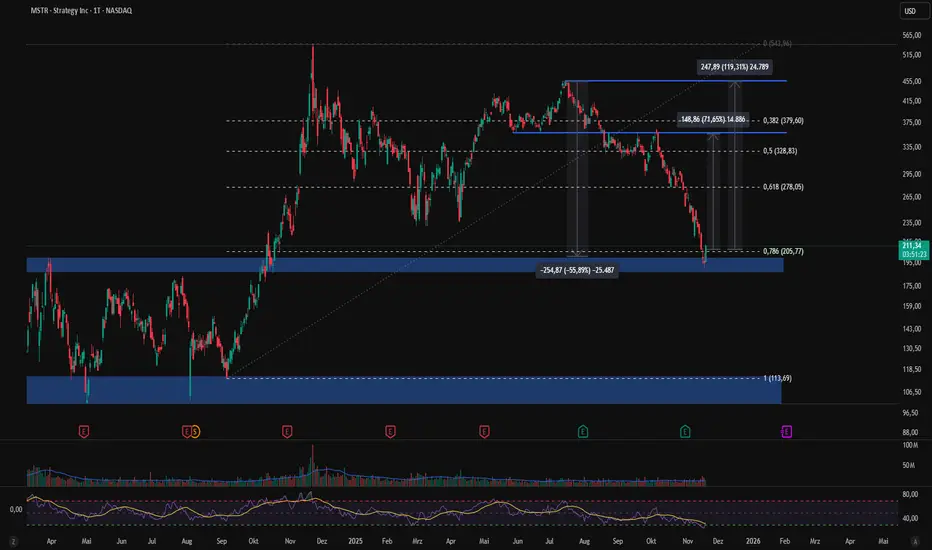The image size is (932, 550).
Task: Select the upper blue horizontal line near 455
Action: pos(675,81)
